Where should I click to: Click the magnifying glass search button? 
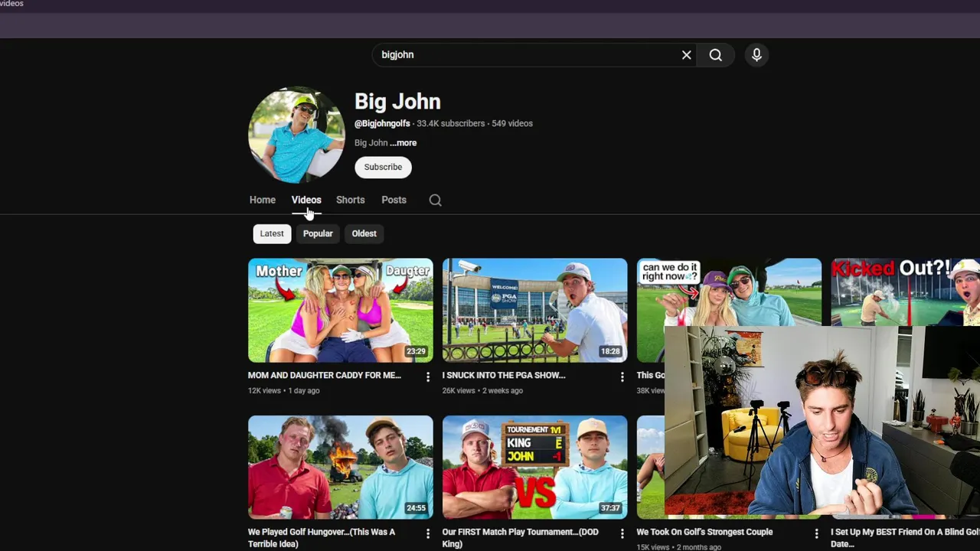[715, 55]
